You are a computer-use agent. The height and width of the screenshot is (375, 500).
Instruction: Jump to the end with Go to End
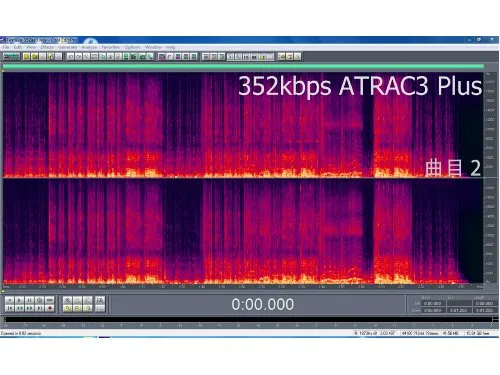[40, 308]
